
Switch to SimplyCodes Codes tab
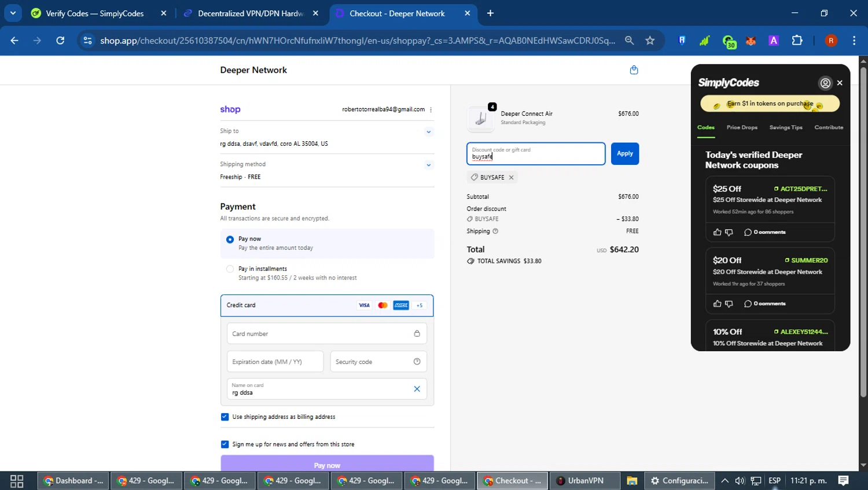pyautogui.click(x=706, y=128)
